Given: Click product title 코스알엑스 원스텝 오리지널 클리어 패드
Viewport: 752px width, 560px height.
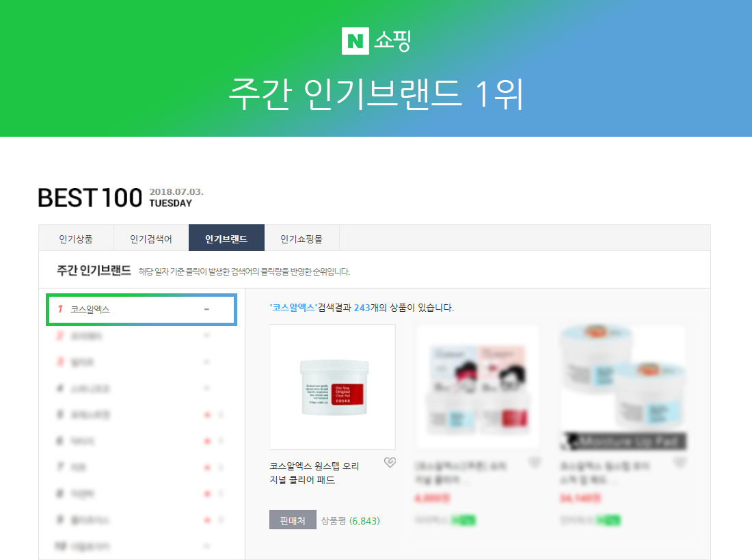Looking at the screenshot, I should (x=314, y=472).
